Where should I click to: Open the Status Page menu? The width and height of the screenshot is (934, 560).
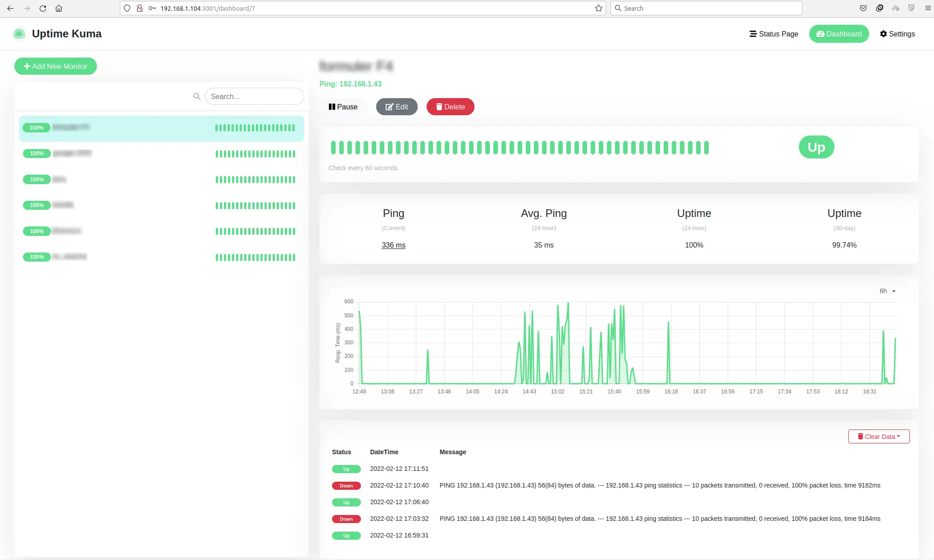(x=774, y=34)
